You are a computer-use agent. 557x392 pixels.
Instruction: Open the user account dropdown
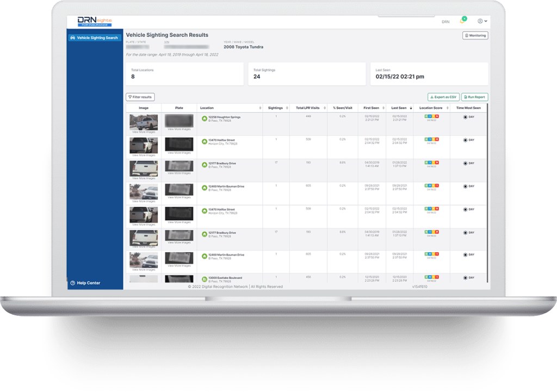tap(482, 21)
